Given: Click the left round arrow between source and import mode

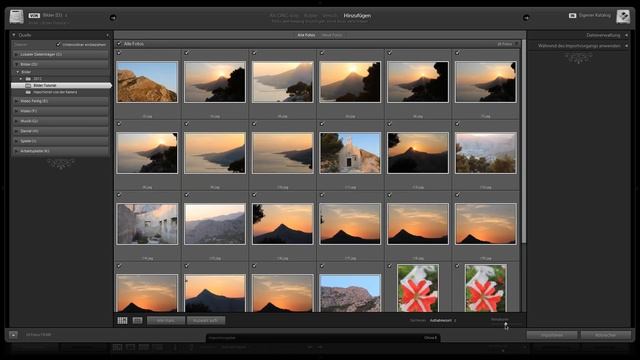Looking at the screenshot, I should point(113,18).
